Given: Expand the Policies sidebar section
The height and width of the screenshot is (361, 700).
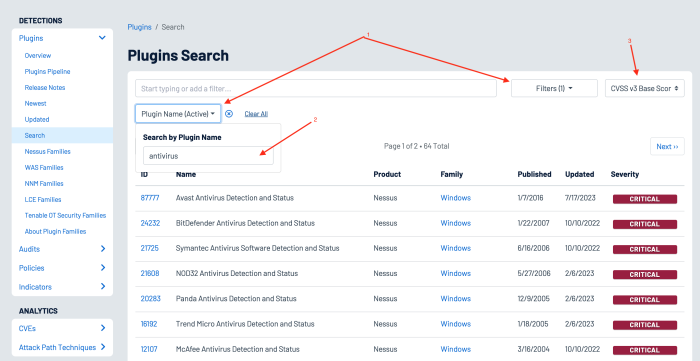Looking at the screenshot, I should (x=103, y=268).
